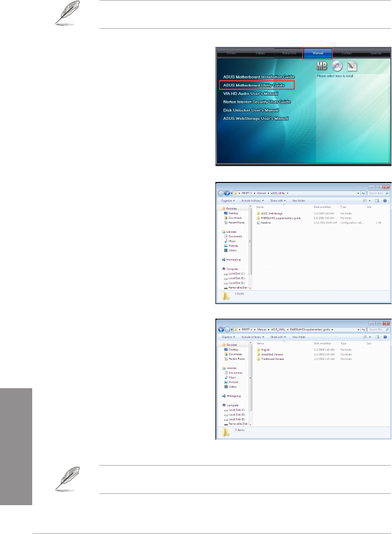Sort by Date modified in ASUS_Utility window

click(322, 207)
